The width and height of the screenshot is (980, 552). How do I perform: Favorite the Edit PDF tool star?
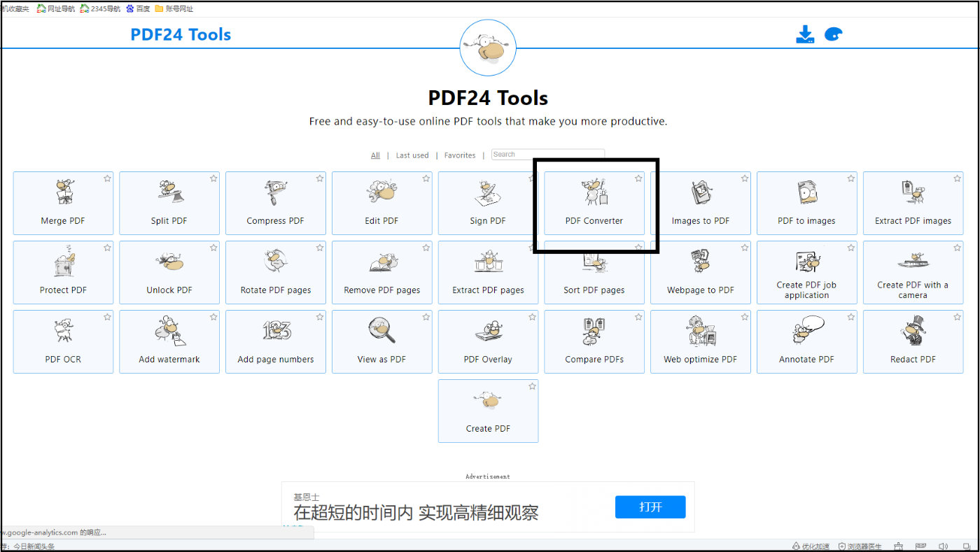click(426, 178)
